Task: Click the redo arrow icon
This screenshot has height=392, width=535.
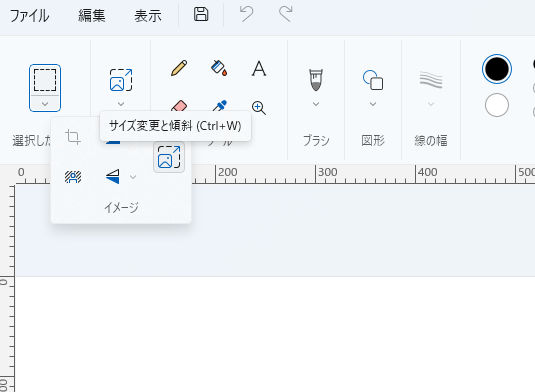Action: pos(286,14)
